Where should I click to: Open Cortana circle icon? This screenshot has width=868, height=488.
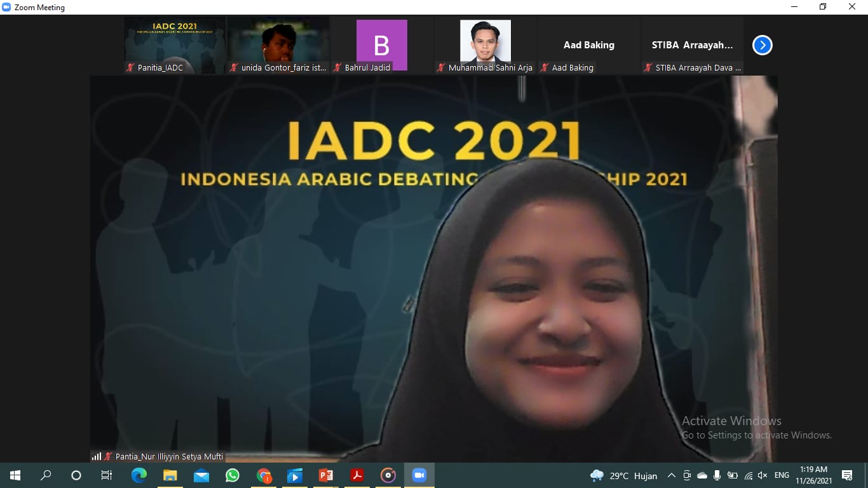(x=76, y=475)
